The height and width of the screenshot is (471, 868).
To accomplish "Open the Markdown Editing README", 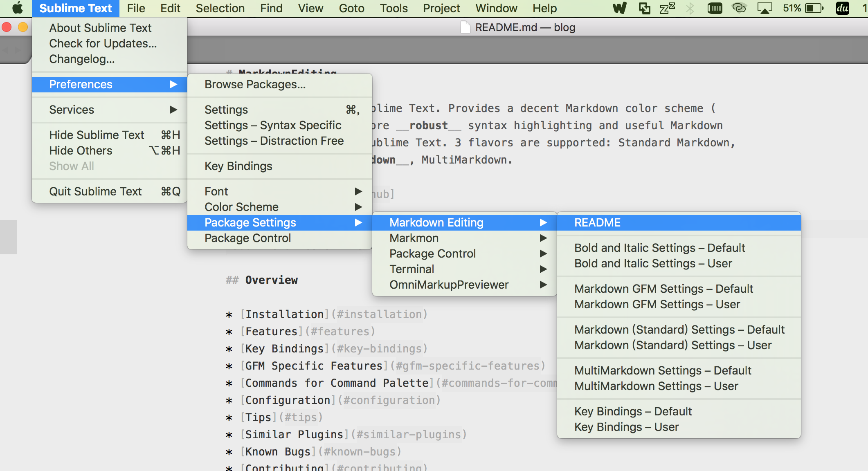I will (x=679, y=222).
